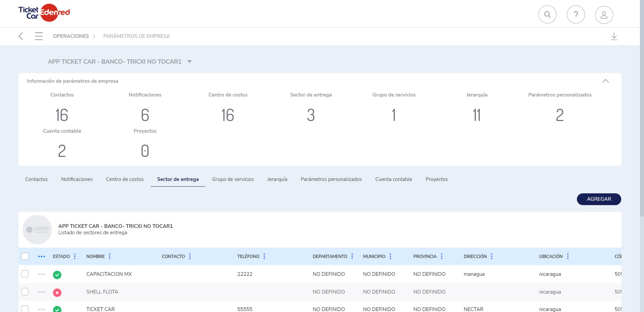Click the download icon
The height and width of the screenshot is (312, 644).
614,36
